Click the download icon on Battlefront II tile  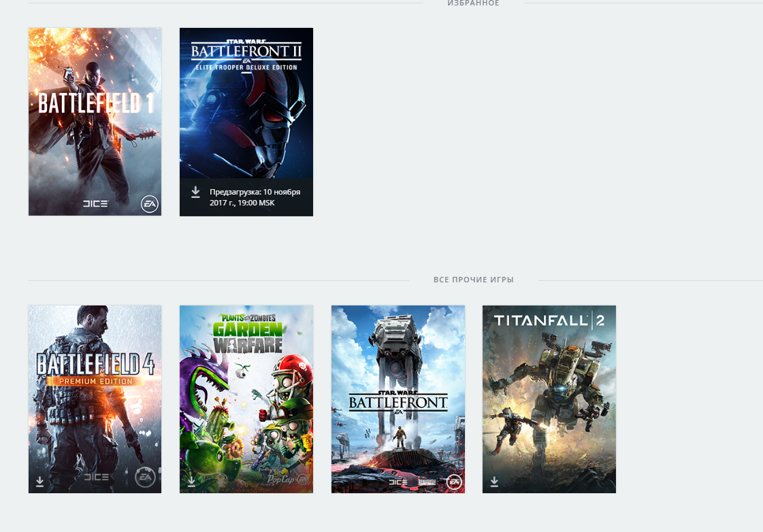(x=195, y=192)
